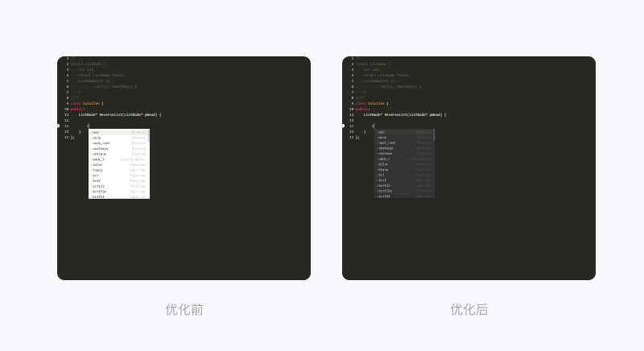Viewport: 644px width, 351px height.
Task: Click the white autocomplete popup's scrollbar thumb
Action: pos(149,135)
